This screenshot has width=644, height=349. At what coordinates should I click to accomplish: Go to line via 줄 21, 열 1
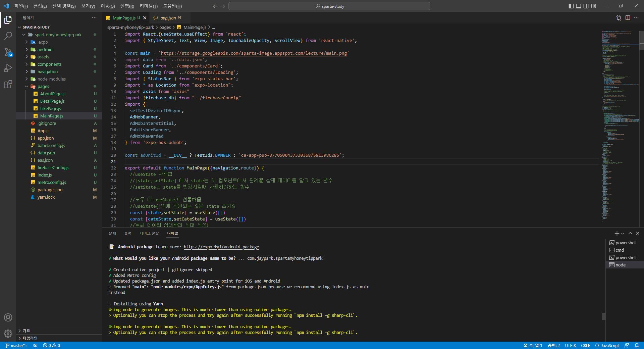click(x=533, y=345)
